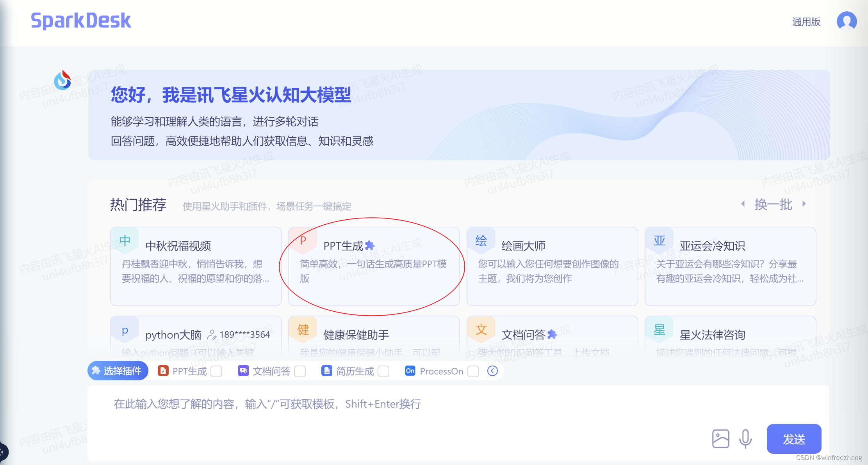Viewport: 868px width, 465px height.
Task: Click the 发送 send button
Action: tap(794, 439)
